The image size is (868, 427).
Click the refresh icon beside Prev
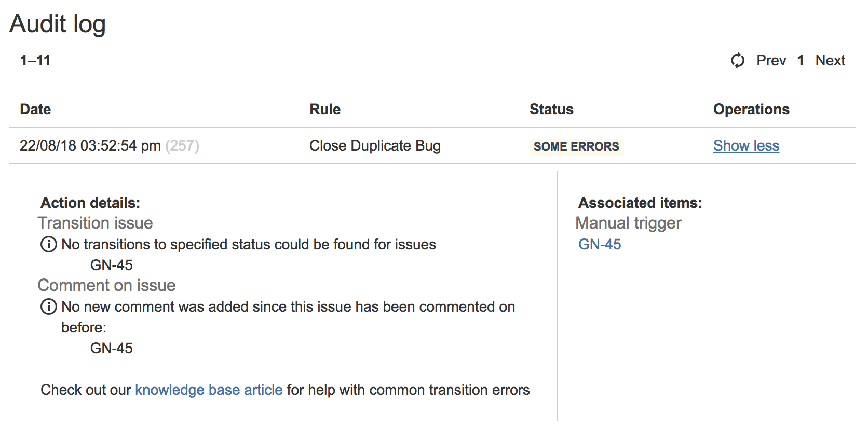click(x=737, y=61)
